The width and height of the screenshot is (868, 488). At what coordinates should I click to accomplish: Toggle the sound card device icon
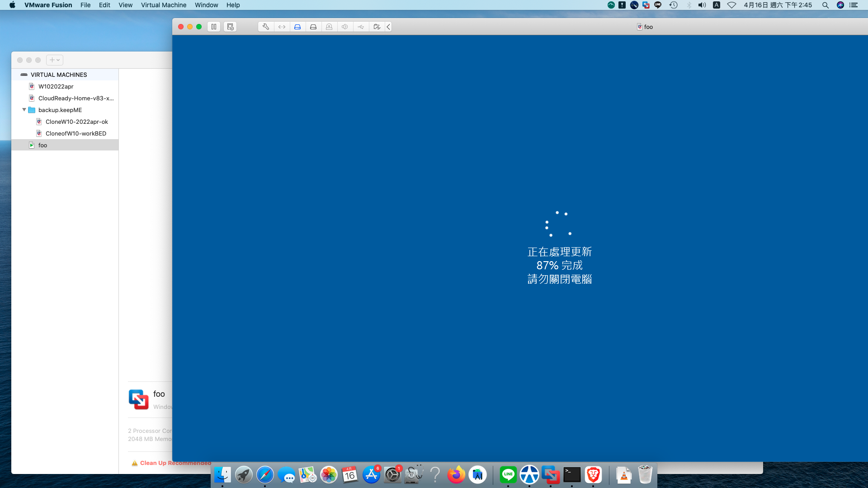345,27
